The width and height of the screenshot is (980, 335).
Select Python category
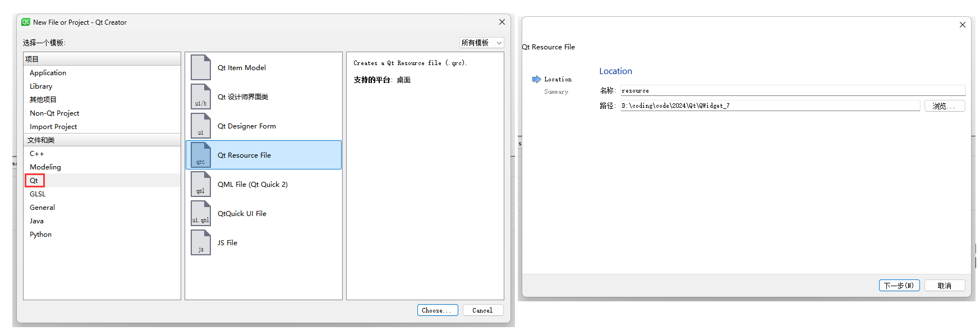point(102,235)
